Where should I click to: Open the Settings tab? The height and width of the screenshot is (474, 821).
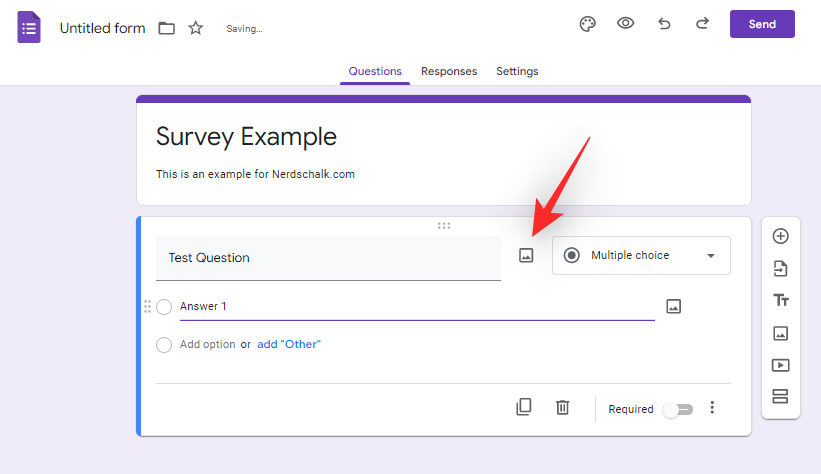tap(517, 71)
